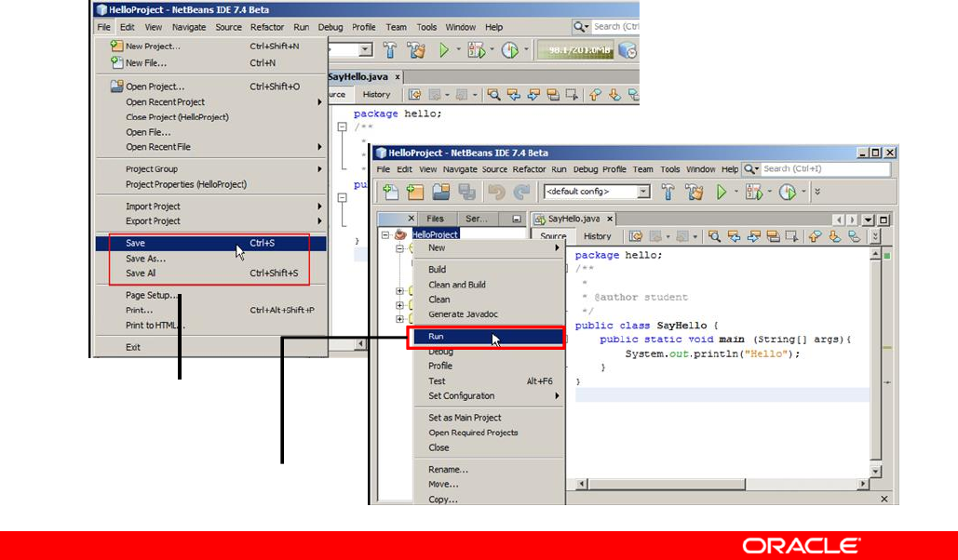Click Toggle Rectangular Selection icon in front editor

[x=791, y=235]
